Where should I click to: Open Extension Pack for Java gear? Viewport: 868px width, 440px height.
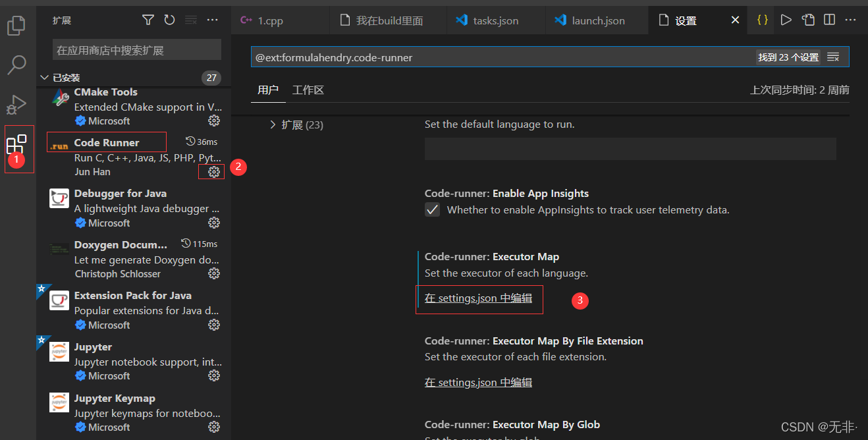[x=214, y=325]
